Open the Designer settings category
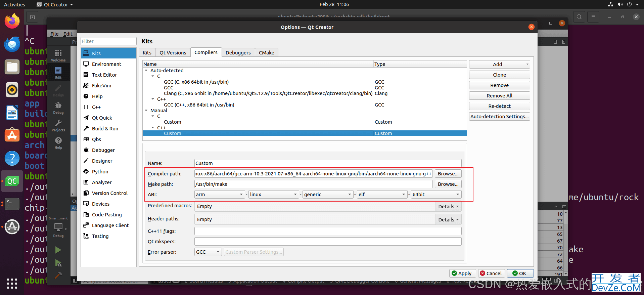The image size is (644, 295). click(108, 161)
